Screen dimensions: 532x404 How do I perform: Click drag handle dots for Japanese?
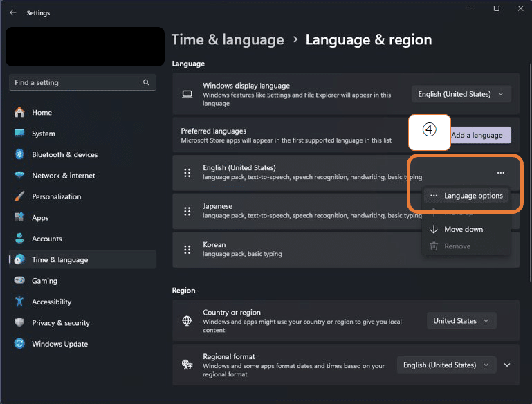[x=187, y=211]
